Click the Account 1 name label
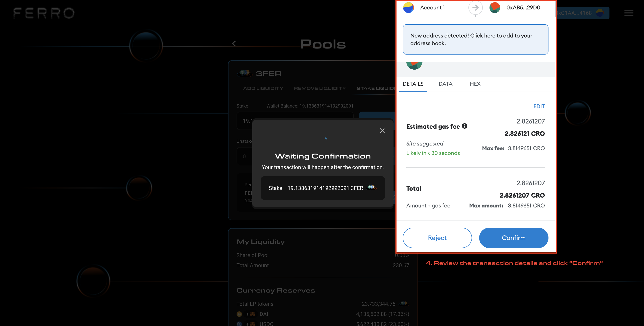 click(432, 7)
